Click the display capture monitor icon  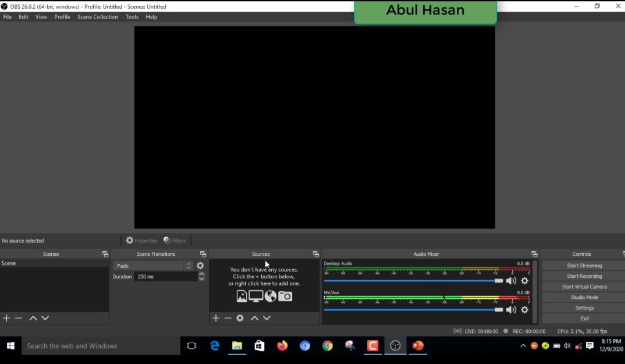pos(256,296)
